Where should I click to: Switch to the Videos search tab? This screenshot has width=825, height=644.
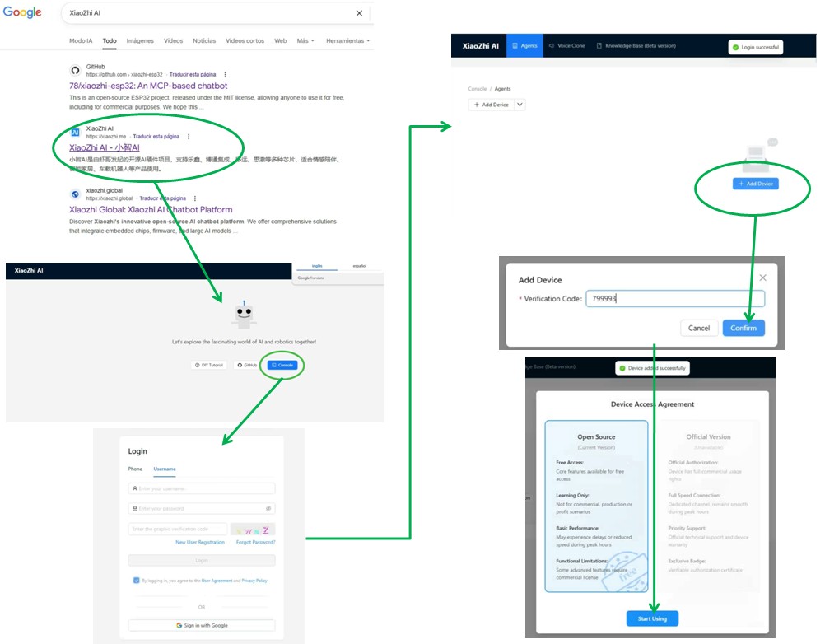(173, 40)
